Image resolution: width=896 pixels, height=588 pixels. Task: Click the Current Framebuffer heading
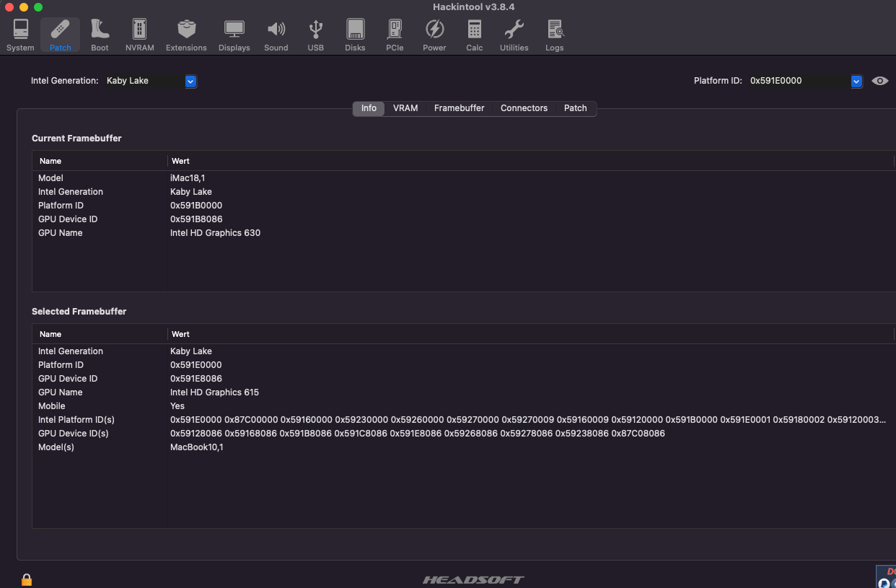(76, 139)
